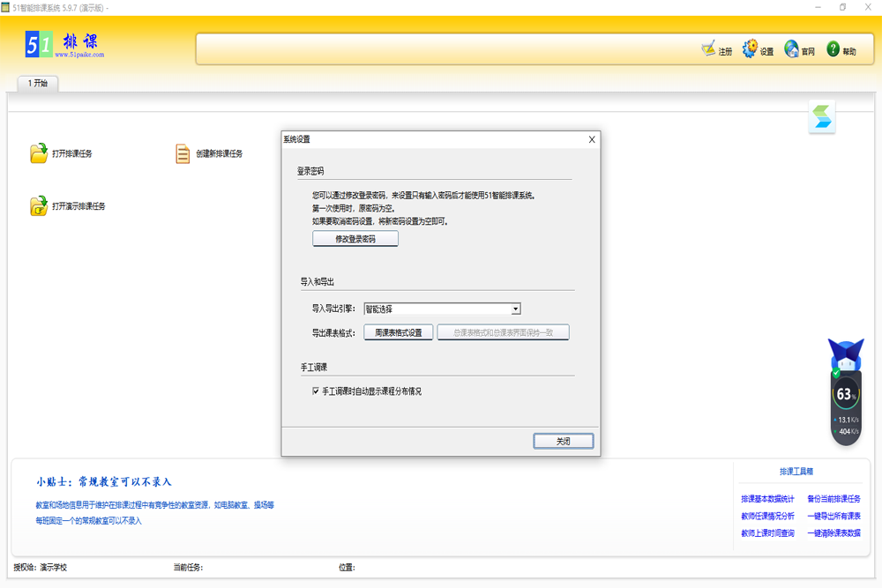Click the 51排课 logo
This screenshot has width=882, height=588.
pos(65,44)
